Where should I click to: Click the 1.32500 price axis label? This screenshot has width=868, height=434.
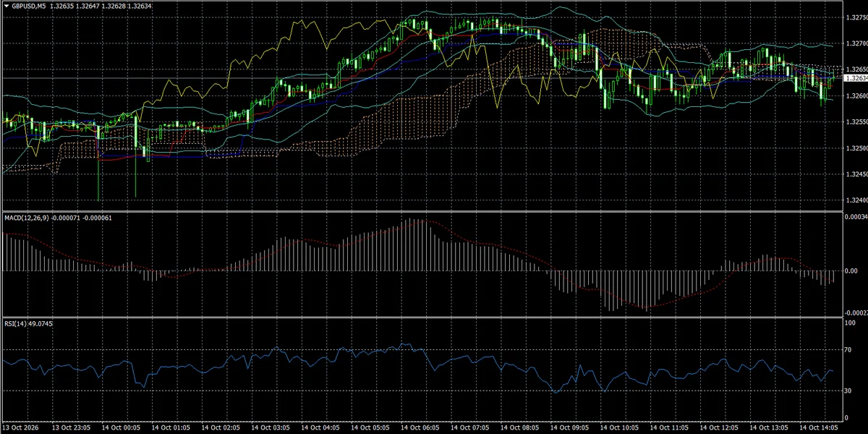(856, 148)
